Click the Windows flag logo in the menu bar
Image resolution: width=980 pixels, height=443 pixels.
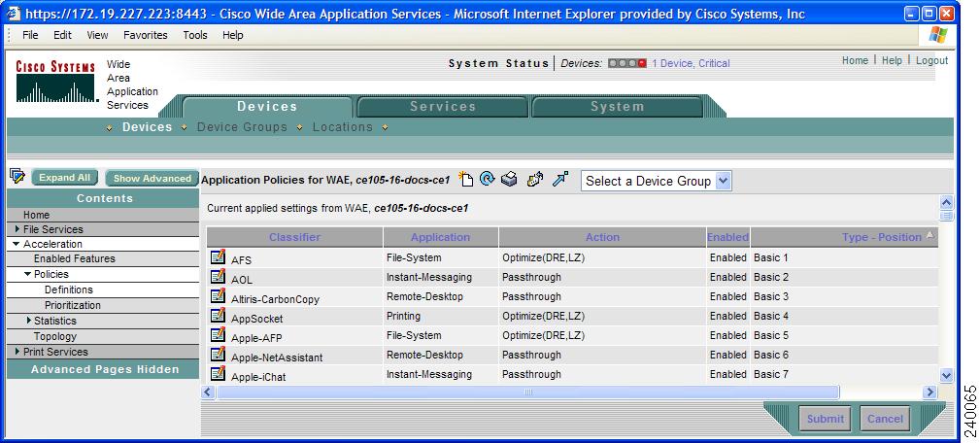937,35
